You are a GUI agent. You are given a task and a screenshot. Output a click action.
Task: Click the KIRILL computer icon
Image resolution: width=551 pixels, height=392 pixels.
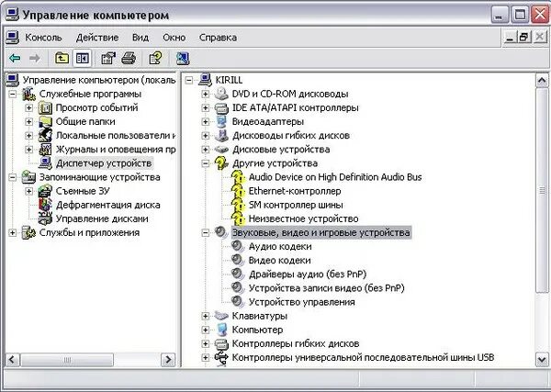click(x=205, y=80)
